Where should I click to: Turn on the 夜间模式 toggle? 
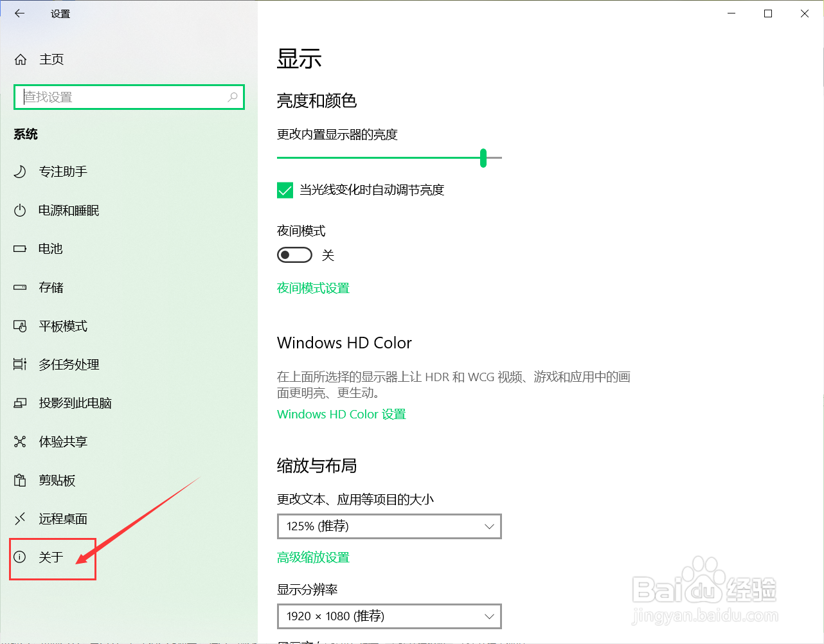[x=294, y=255]
